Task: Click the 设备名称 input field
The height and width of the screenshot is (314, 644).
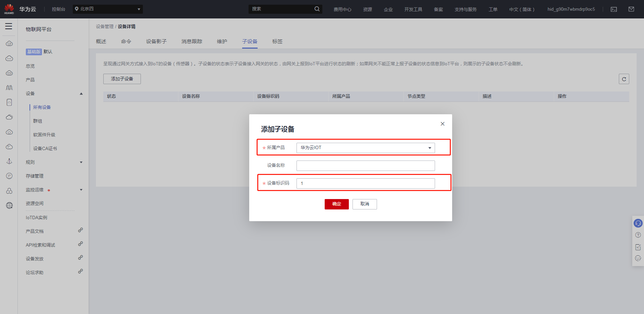Action: [365, 166]
